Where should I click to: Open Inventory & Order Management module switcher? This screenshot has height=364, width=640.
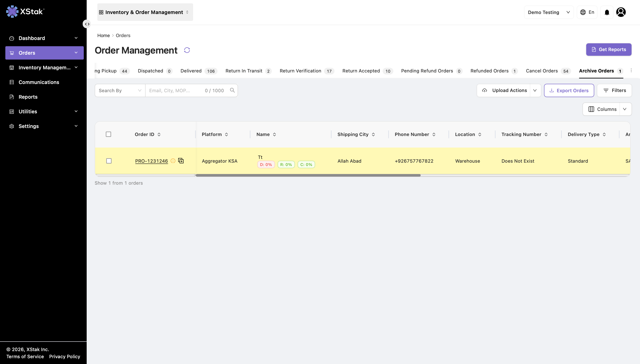tap(145, 12)
